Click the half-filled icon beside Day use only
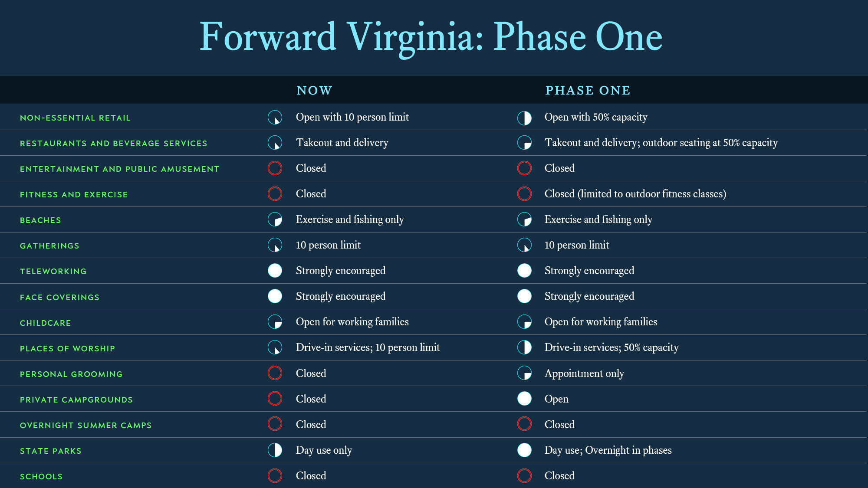The image size is (868, 488). tap(275, 450)
